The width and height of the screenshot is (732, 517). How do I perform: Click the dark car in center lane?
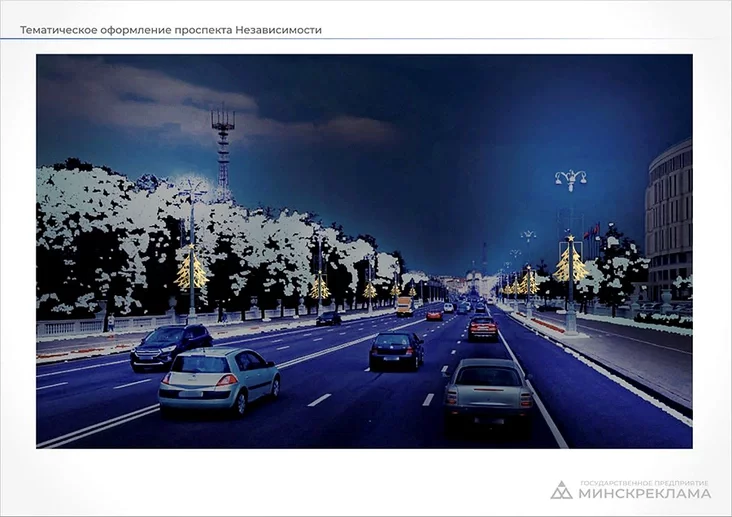tap(396, 350)
